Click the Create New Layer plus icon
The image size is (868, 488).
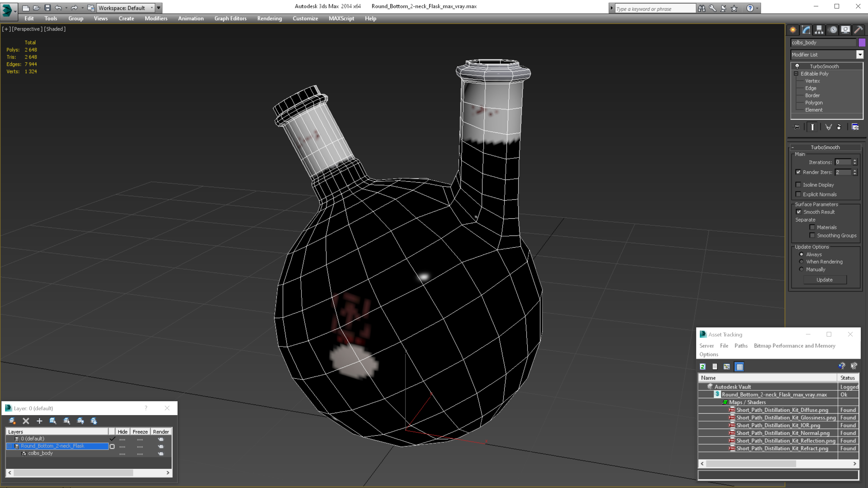pyautogui.click(x=39, y=421)
